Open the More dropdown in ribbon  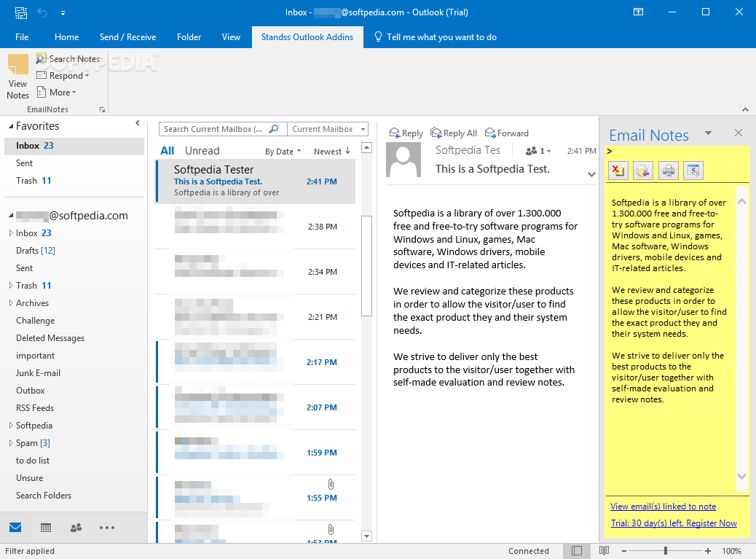tap(57, 93)
